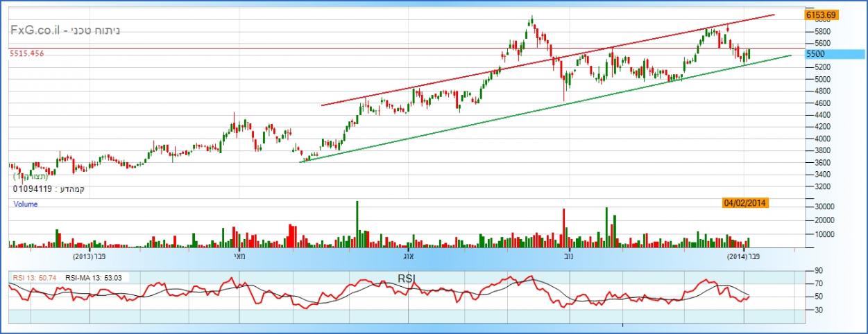The width and height of the screenshot is (868, 334).
Task: Click the orange 6153.69 price label
Action: click(x=821, y=14)
